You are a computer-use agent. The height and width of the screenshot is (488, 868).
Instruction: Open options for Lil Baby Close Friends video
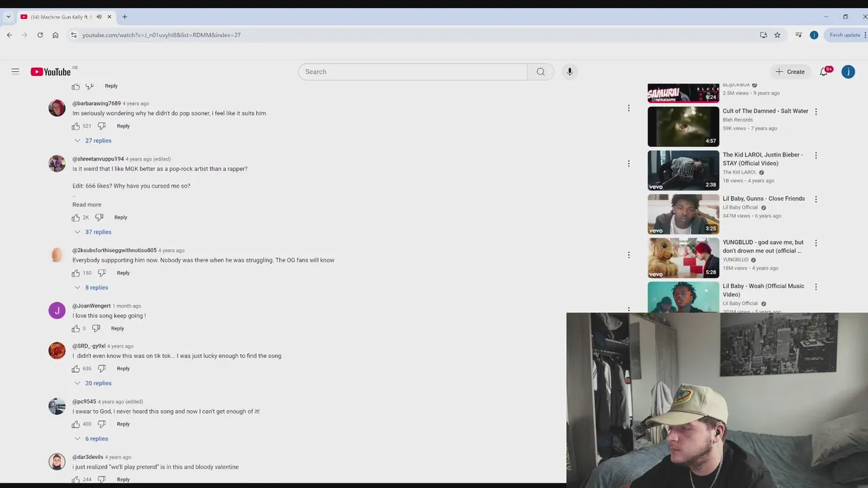point(816,199)
